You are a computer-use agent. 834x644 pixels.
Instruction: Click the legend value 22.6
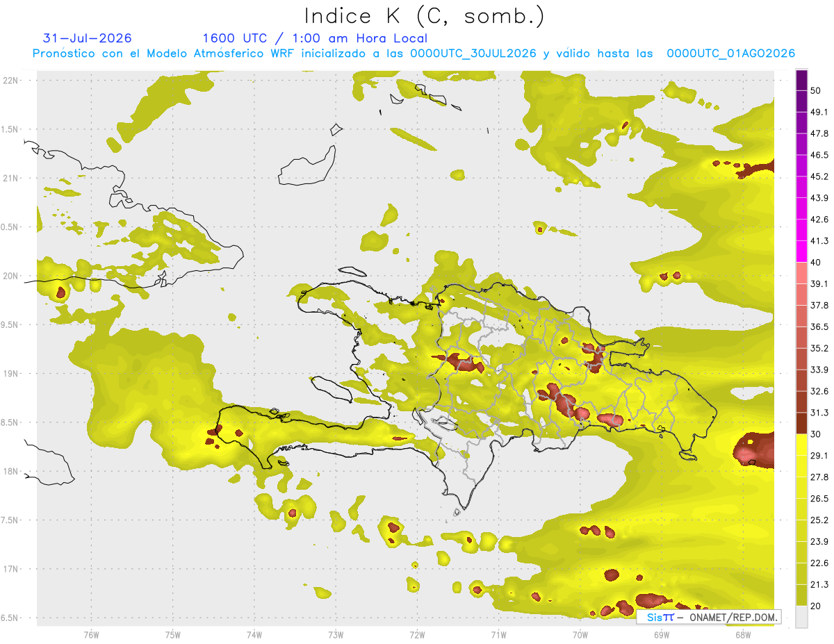(x=819, y=563)
